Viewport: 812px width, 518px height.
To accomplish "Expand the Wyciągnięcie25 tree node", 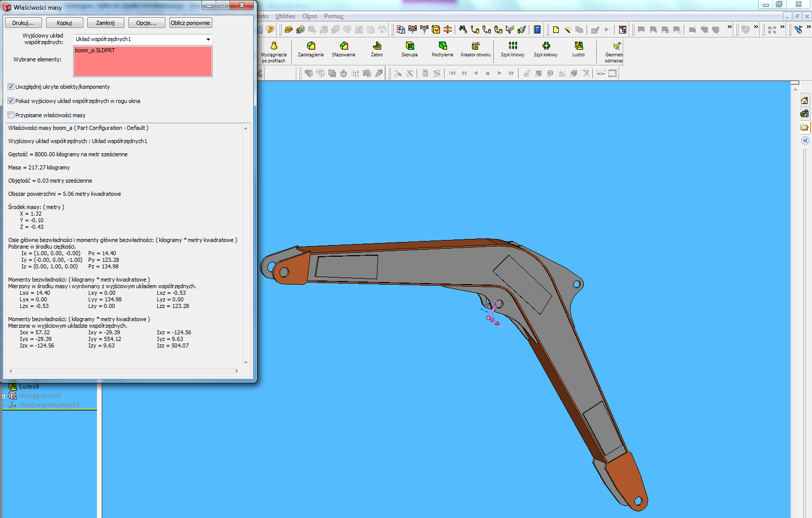I will click(4, 396).
